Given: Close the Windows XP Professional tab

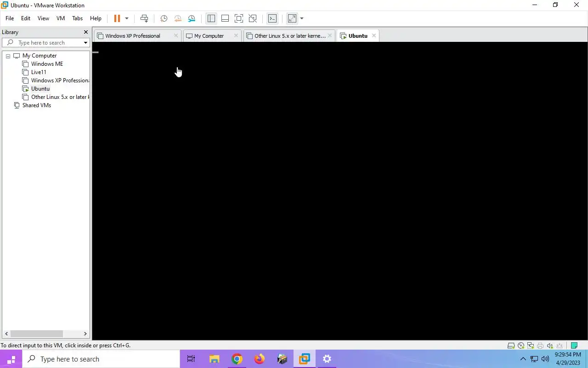Looking at the screenshot, I should (x=175, y=35).
